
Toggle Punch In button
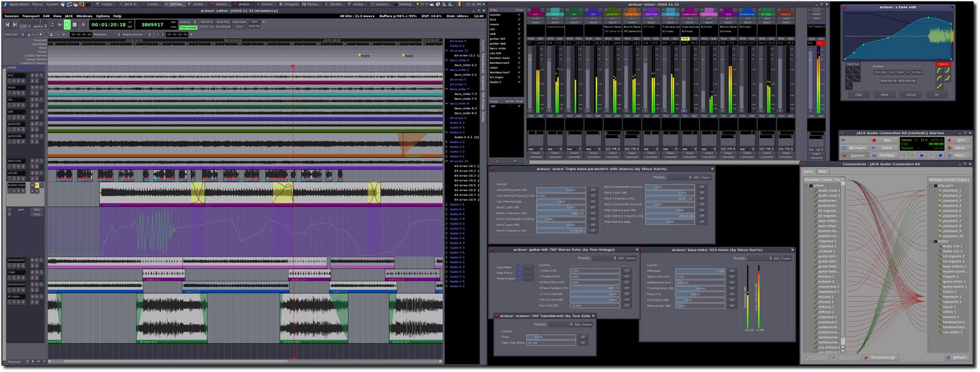pyautogui.click(x=206, y=22)
